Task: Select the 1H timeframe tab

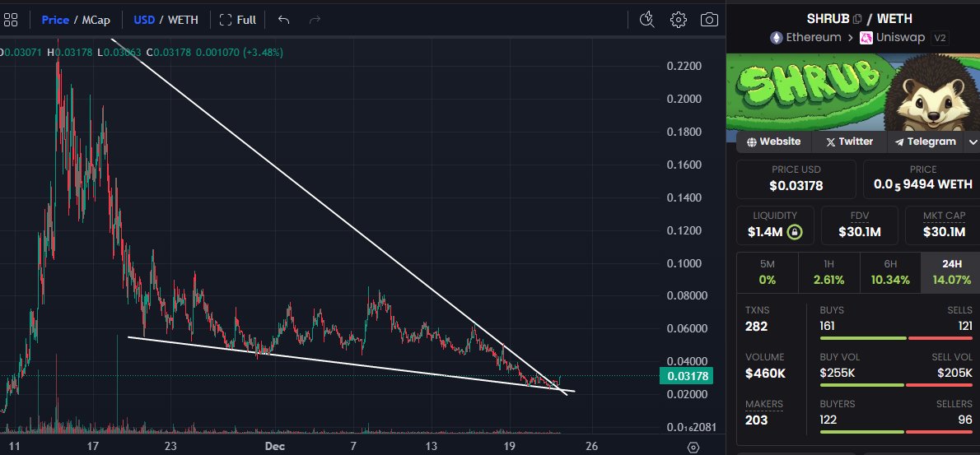Action: 828,272
